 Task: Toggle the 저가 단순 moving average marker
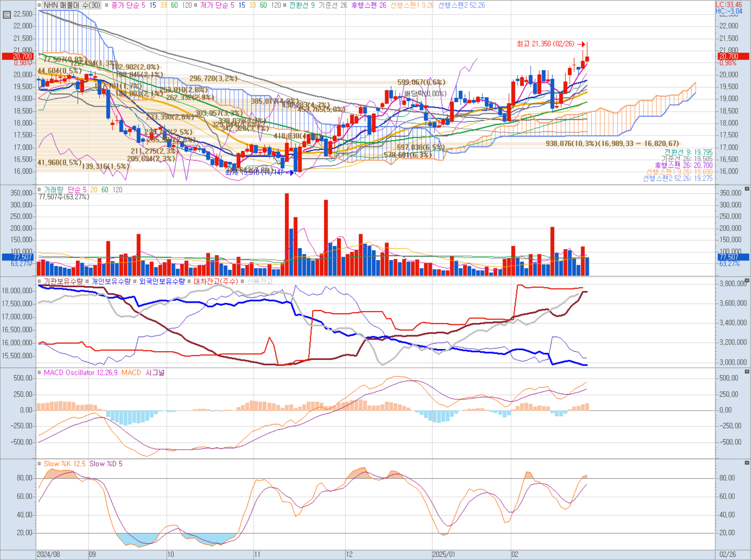point(196,5)
